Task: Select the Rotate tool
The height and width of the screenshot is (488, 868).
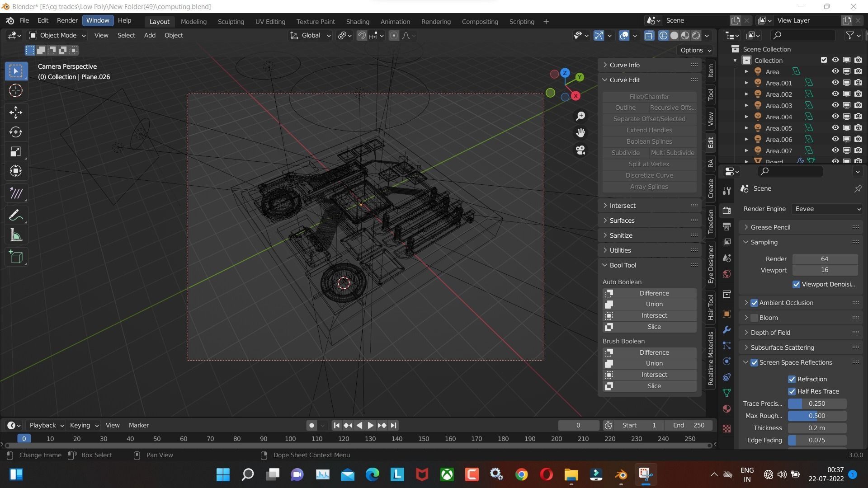Action: [x=16, y=132]
